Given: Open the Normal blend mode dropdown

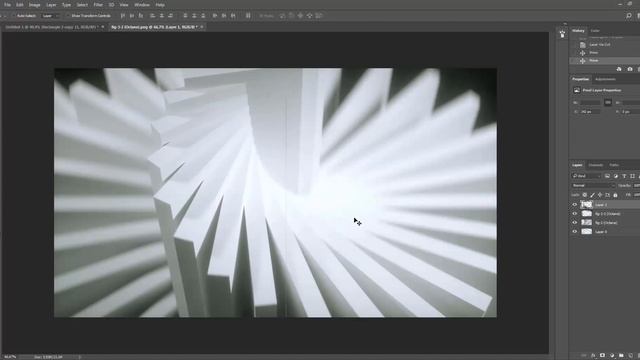Looking at the screenshot, I should [x=593, y=185].
